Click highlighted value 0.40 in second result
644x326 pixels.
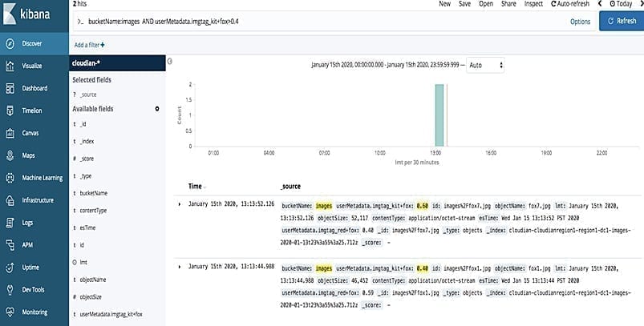pos(422,268)
